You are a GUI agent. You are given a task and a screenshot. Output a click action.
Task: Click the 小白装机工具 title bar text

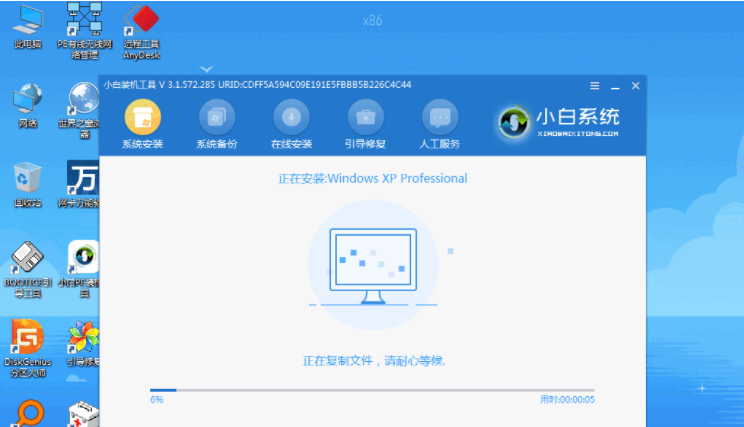pos(257,85)
